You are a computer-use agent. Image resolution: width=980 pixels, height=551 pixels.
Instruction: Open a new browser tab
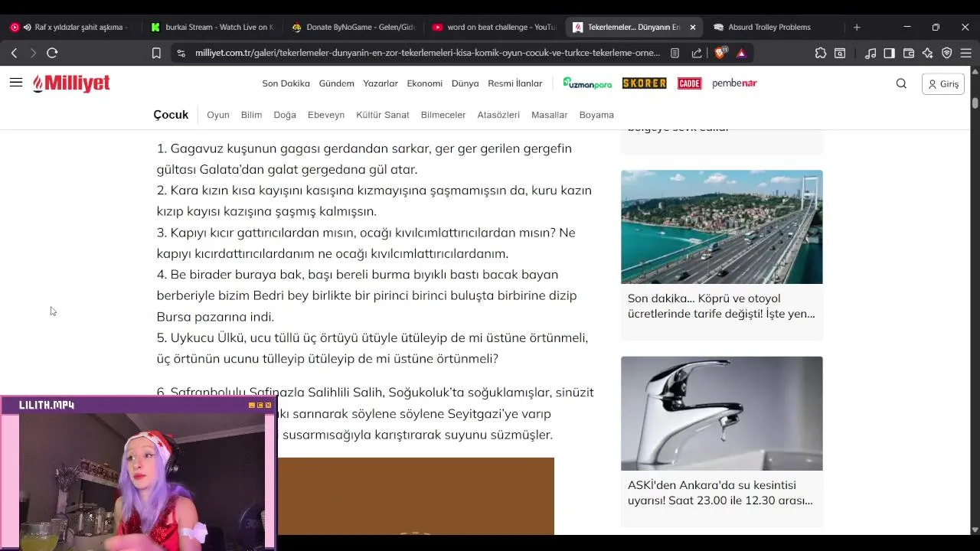[857, 27]
